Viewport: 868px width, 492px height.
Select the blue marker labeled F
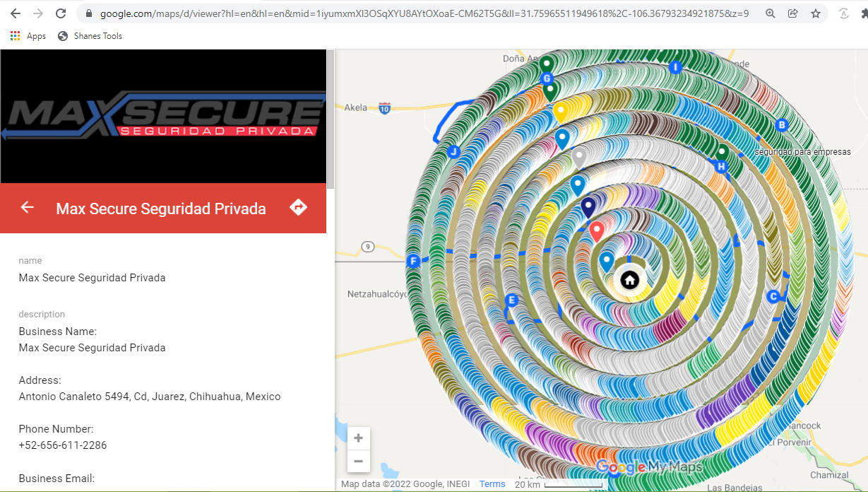pos(414,262)
